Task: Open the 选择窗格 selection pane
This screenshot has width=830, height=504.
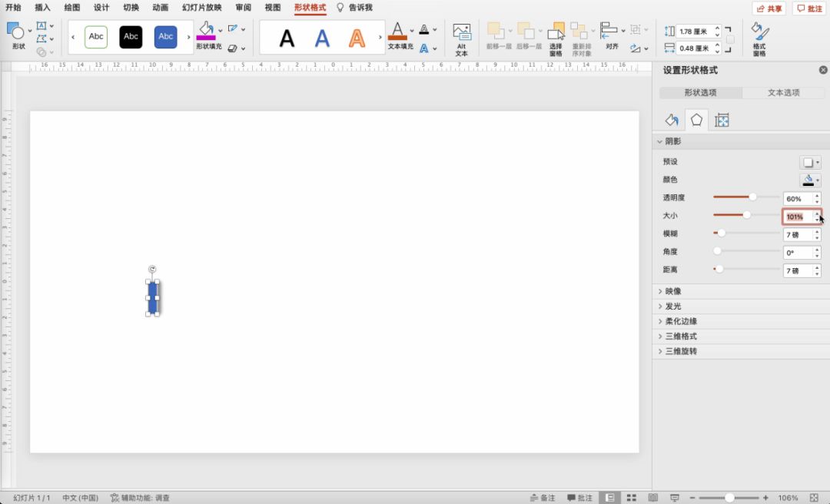Action: 556,39
